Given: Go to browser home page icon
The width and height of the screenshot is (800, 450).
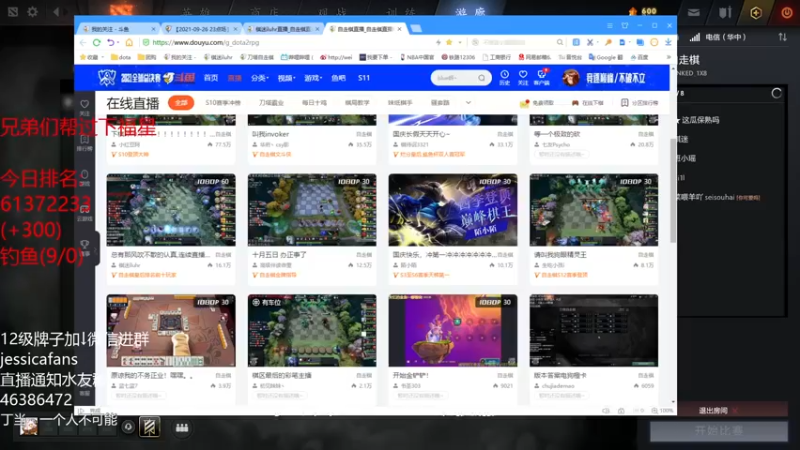Looking at the screenshot, I should pyautogui.click(x=129, y=42).
